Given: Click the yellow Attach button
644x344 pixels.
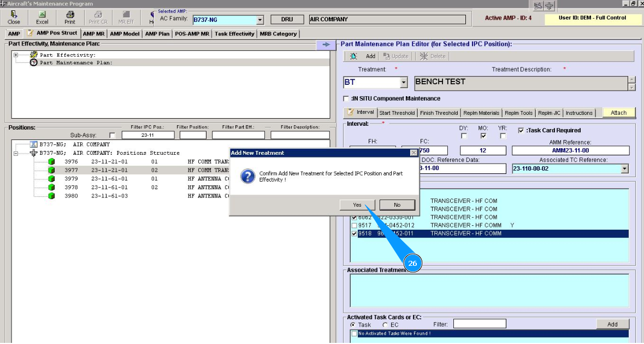Looking at the screenshot, I should coord(618,113).
